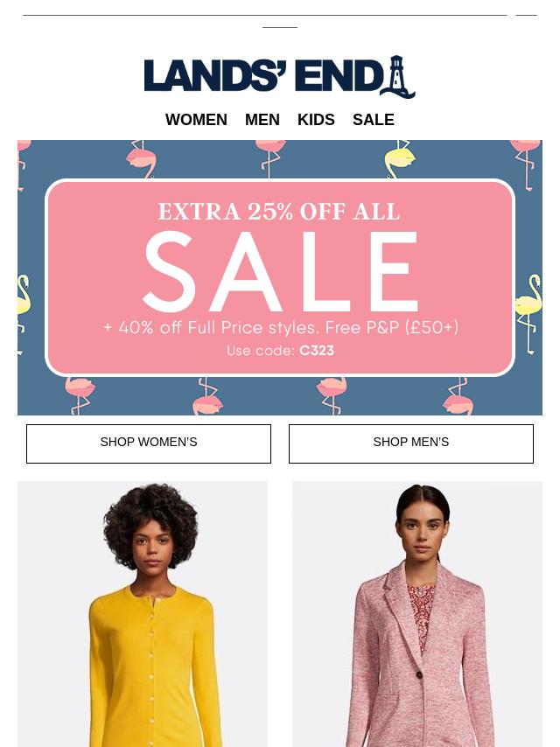Viewport: 560px width, 747px height.
Task: Click the yellow flamingo on banner's right edge
Action: coord(528,313)
